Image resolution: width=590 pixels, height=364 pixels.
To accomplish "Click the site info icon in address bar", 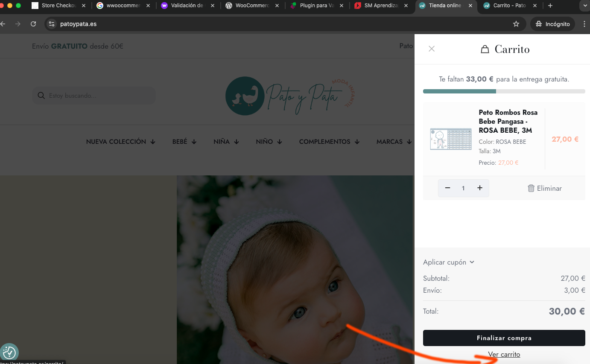I will click(52, 24).
